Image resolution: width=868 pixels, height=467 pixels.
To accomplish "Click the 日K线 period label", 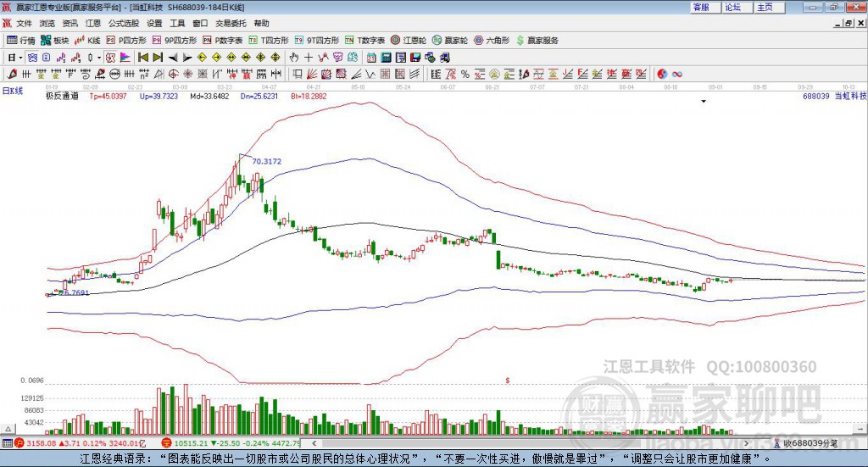I will coord(13,91).
